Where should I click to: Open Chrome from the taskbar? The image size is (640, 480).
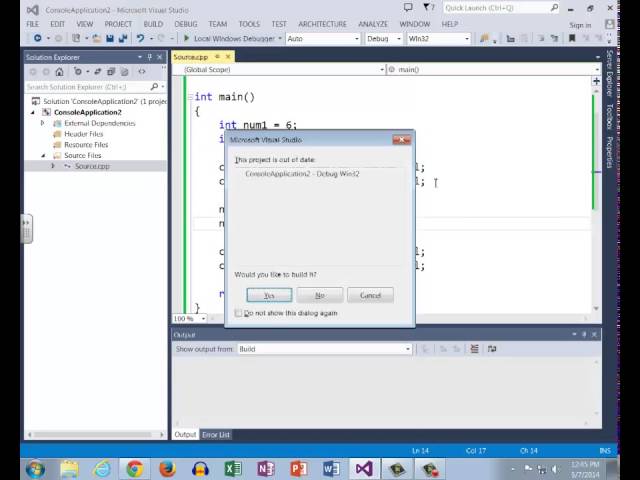135,469
